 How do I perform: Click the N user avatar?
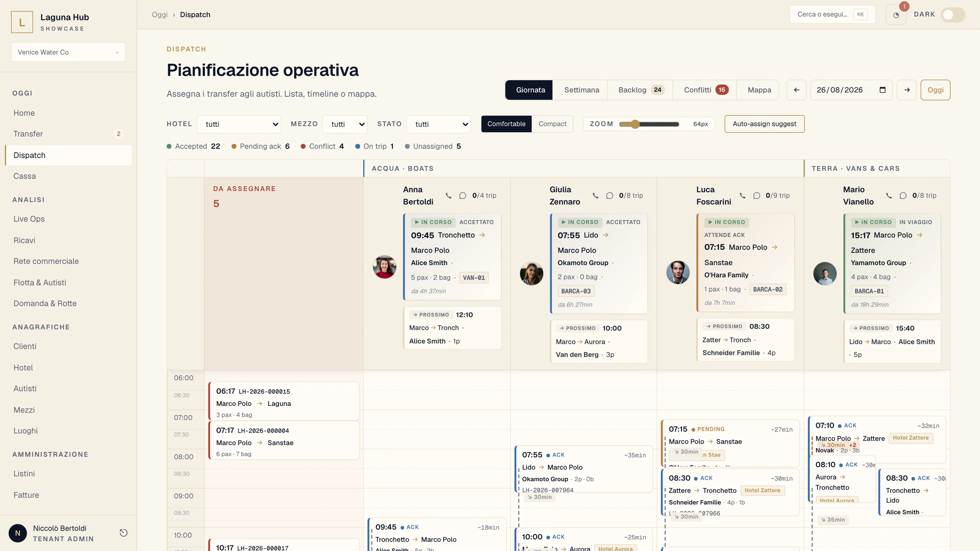coord(17,533)
